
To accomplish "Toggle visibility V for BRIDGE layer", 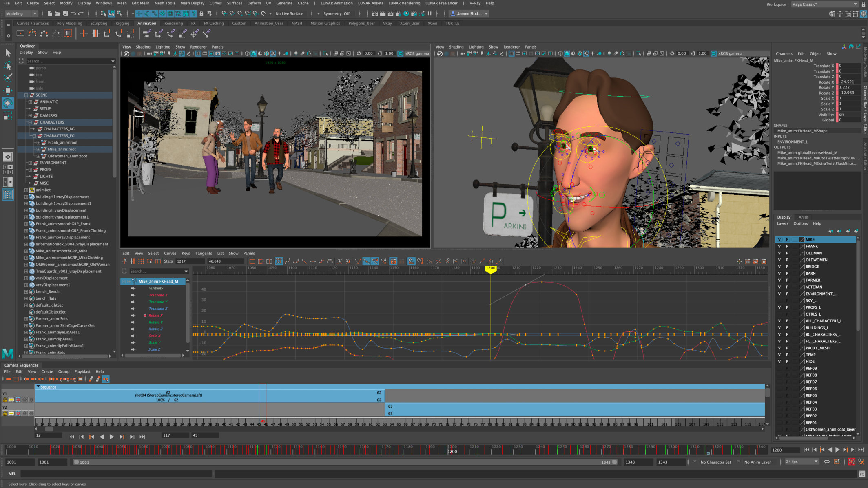I will tap(779, 267).
